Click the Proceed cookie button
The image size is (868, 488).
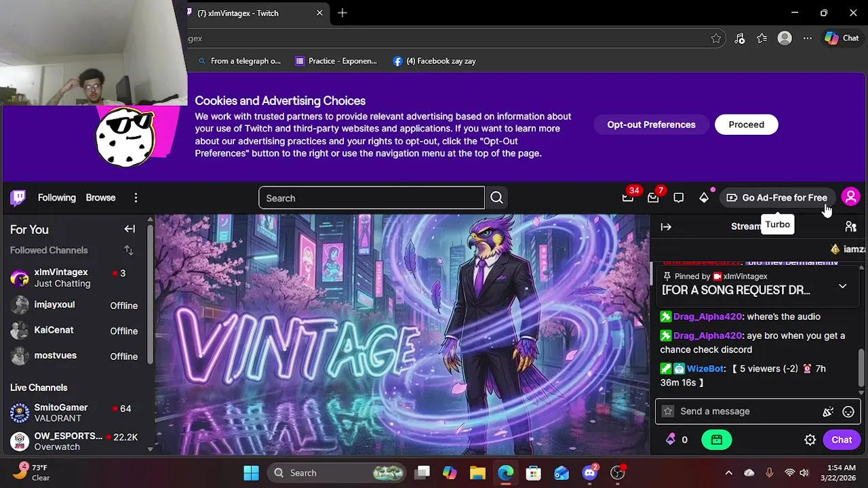point(746,125)
